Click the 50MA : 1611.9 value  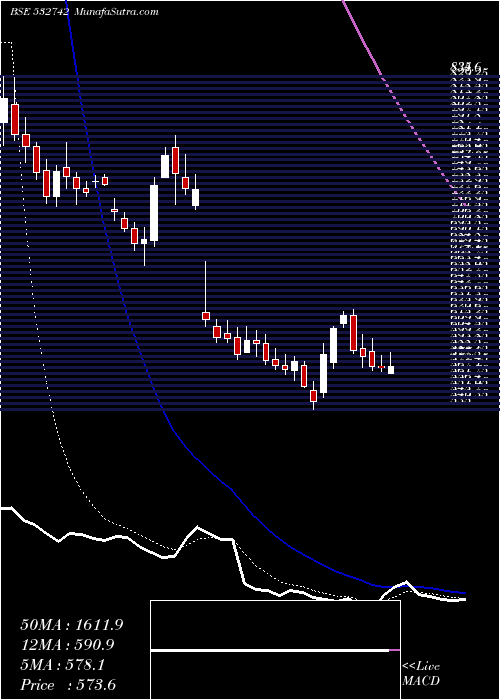coord(71,625)
